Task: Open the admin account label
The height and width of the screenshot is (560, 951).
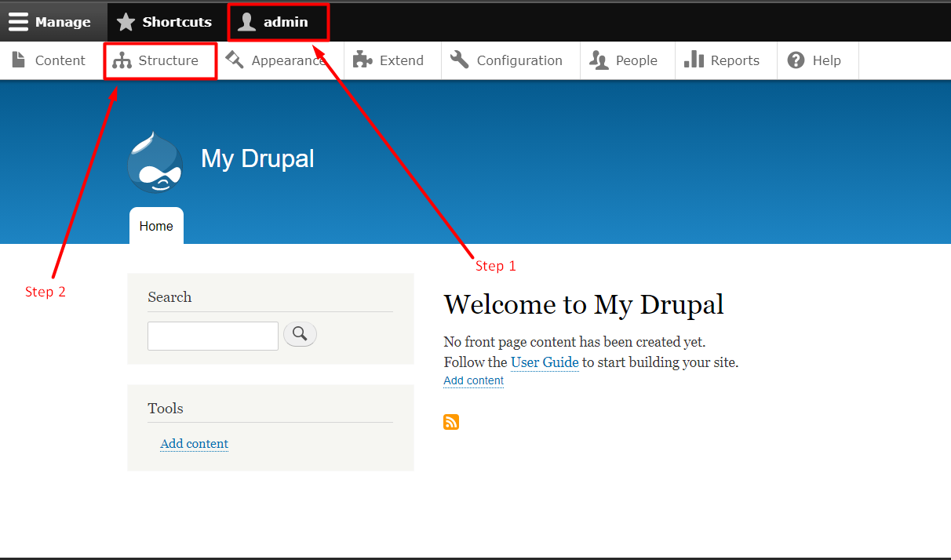Action: click(286, 22)
